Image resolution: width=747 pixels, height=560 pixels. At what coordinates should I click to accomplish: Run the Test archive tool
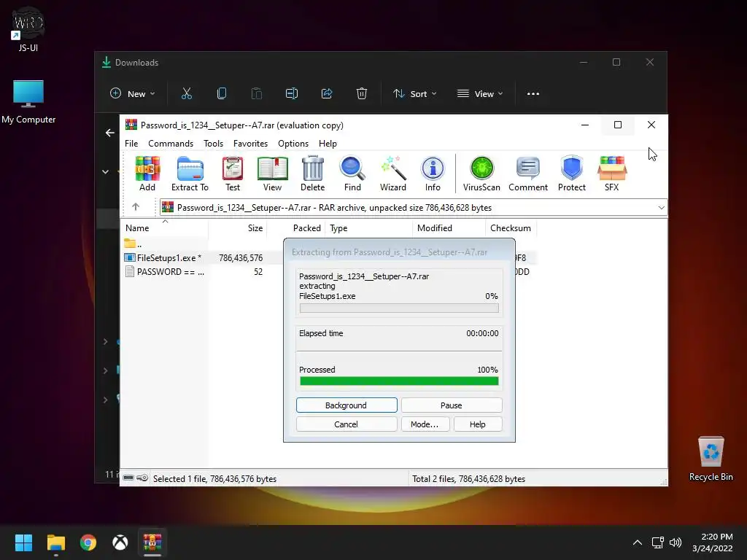233,174
